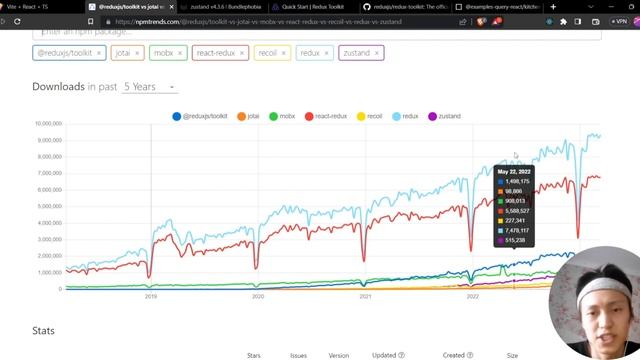640x360 pixels.
Task: Show help for the Created column
Action: [470, 355]
